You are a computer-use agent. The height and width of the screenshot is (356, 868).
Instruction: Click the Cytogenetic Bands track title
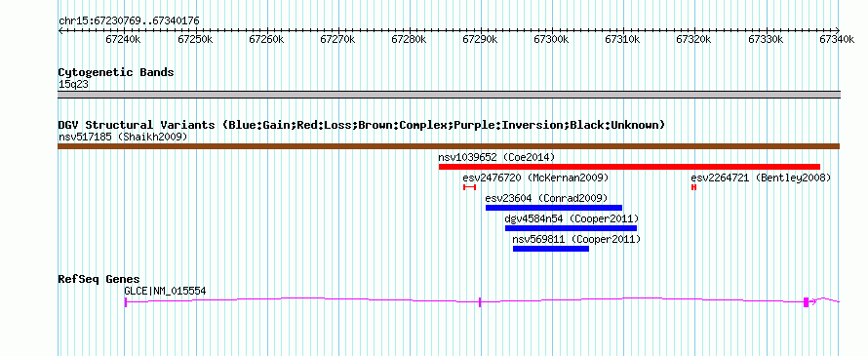click(116, 72)
